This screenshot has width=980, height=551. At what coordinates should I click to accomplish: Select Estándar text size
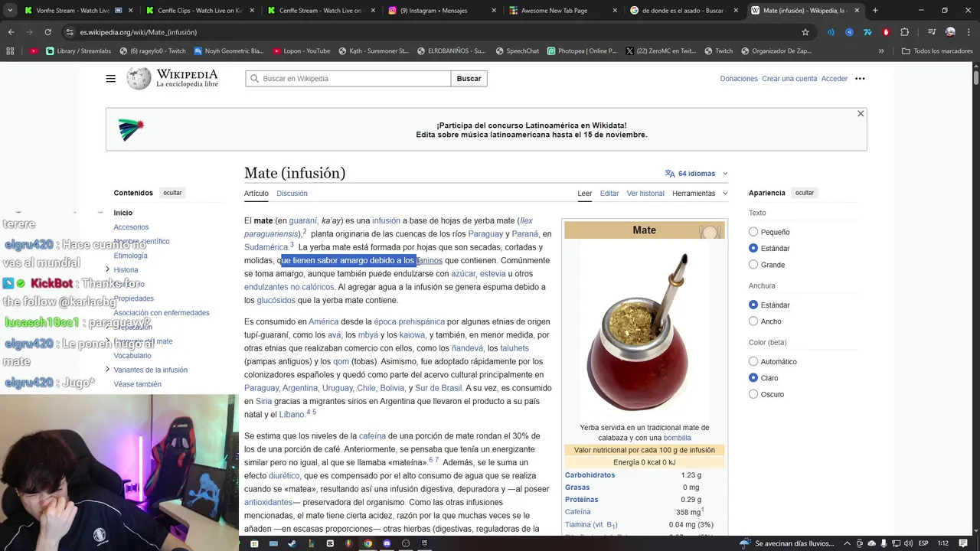(x=753, y=248)
